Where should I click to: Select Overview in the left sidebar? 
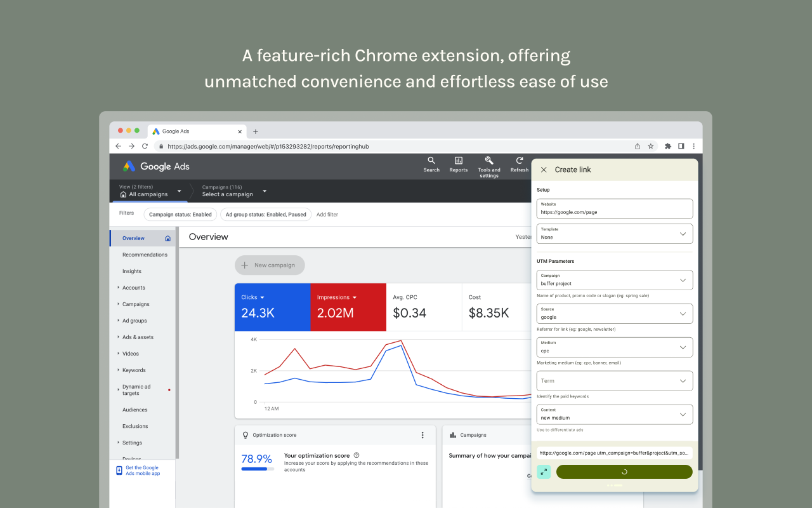point(142,238)
